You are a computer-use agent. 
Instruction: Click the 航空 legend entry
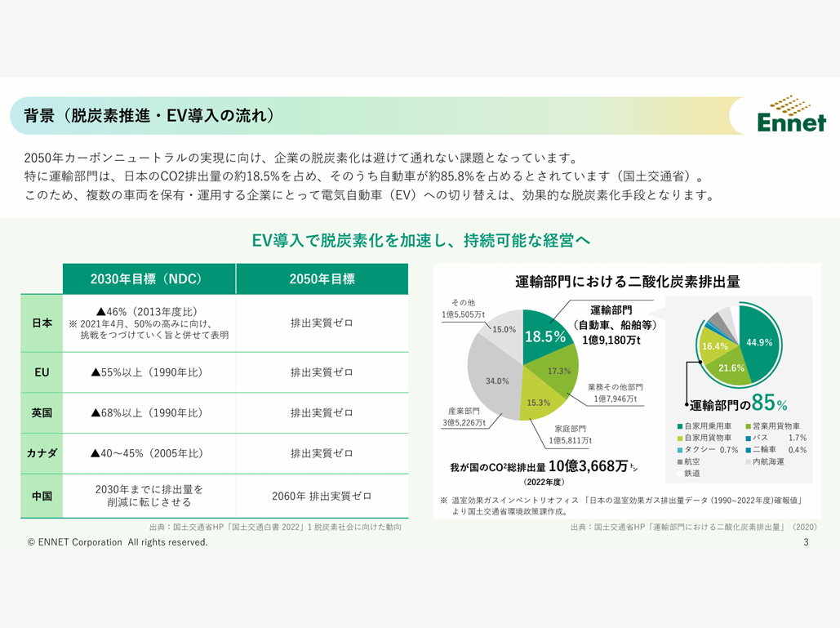688,461
